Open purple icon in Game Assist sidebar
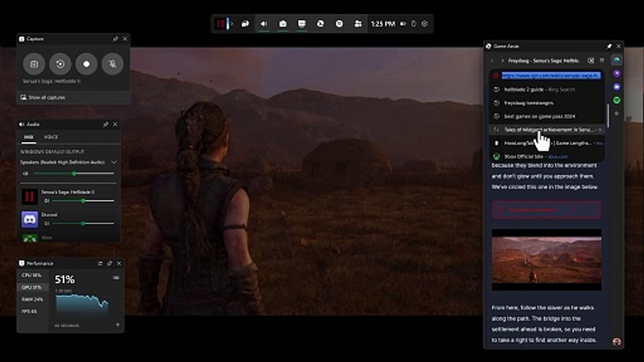 [617, 73]
